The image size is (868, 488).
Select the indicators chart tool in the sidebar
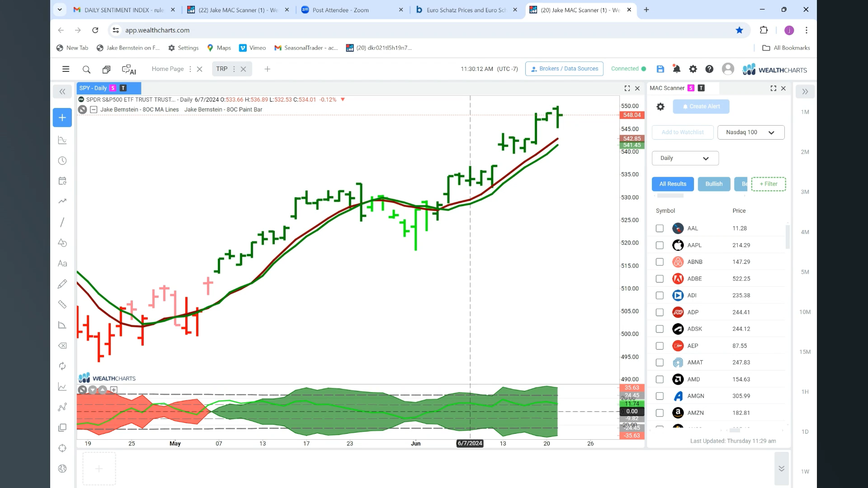click(x=62, y=141)
